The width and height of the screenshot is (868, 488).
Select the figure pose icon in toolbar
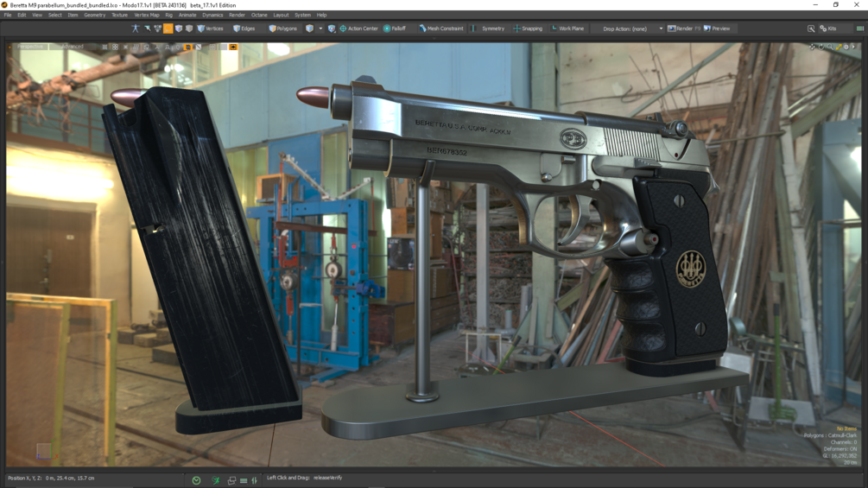click(x=136, y=29)
